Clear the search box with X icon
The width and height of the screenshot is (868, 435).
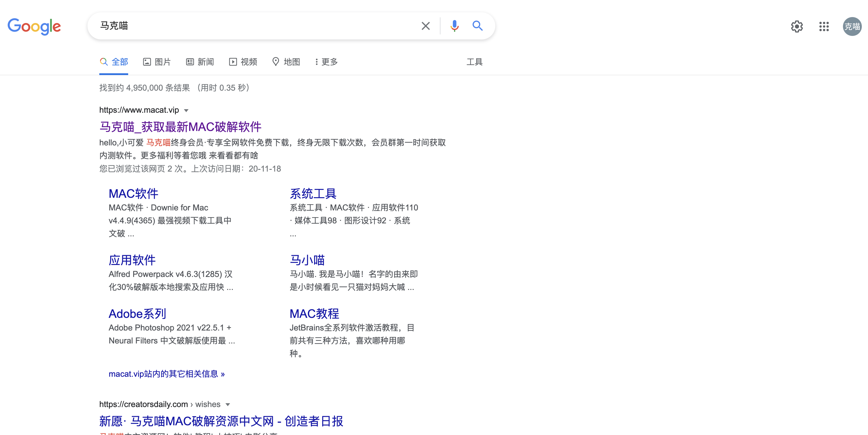pos(425,26)
